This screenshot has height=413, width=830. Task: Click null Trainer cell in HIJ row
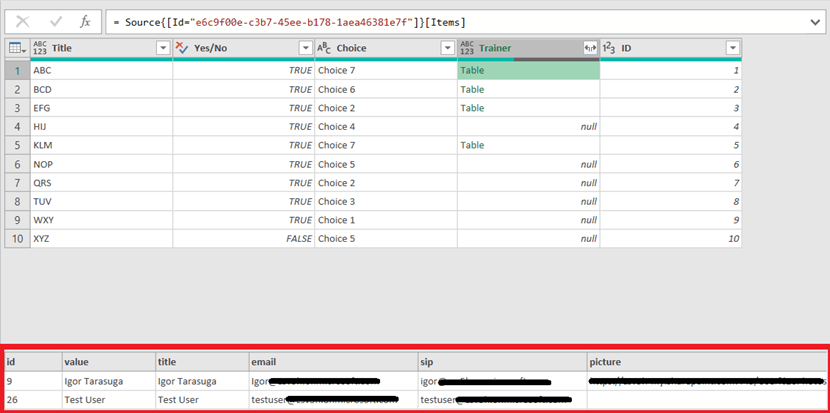point(528,127)
